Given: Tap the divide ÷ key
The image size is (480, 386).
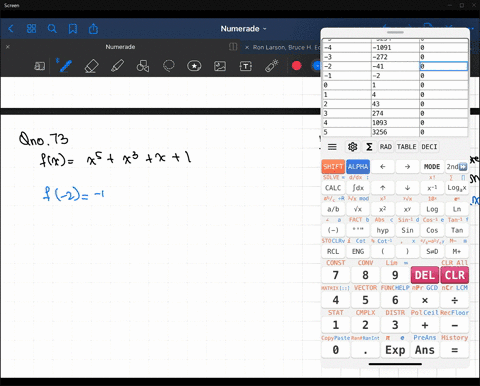Looking at the screenshot, I should 455,300.
